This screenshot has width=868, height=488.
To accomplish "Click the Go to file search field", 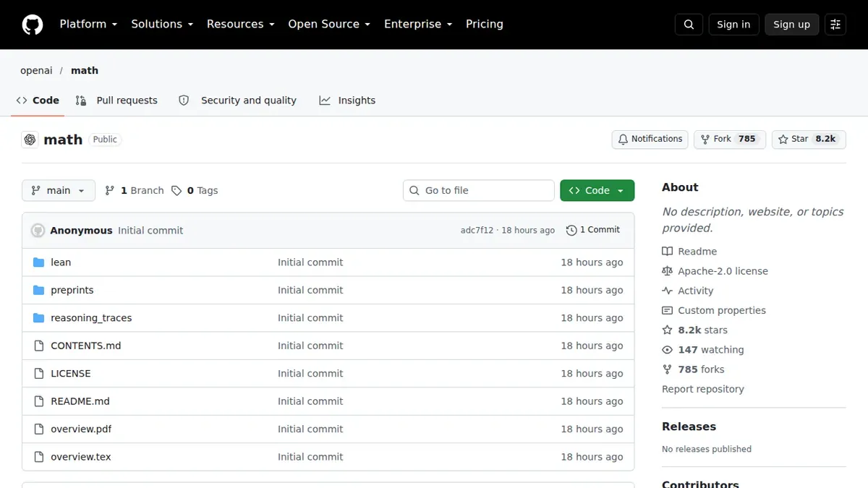I will pos(479,191).
